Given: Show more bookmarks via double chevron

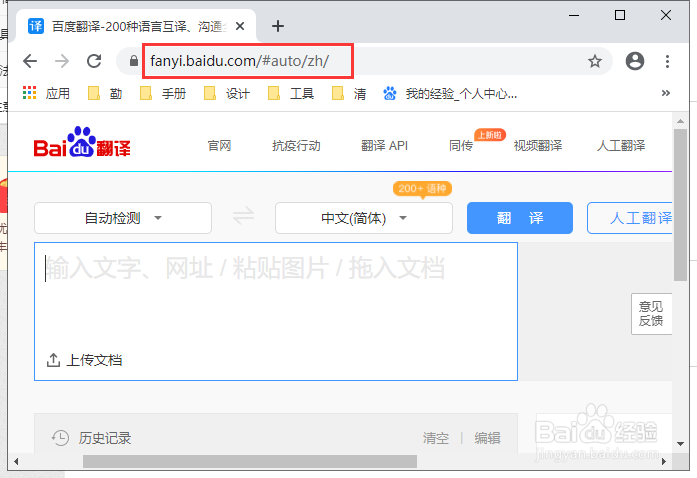Looking at the screenshot, I should coord(665,93).
